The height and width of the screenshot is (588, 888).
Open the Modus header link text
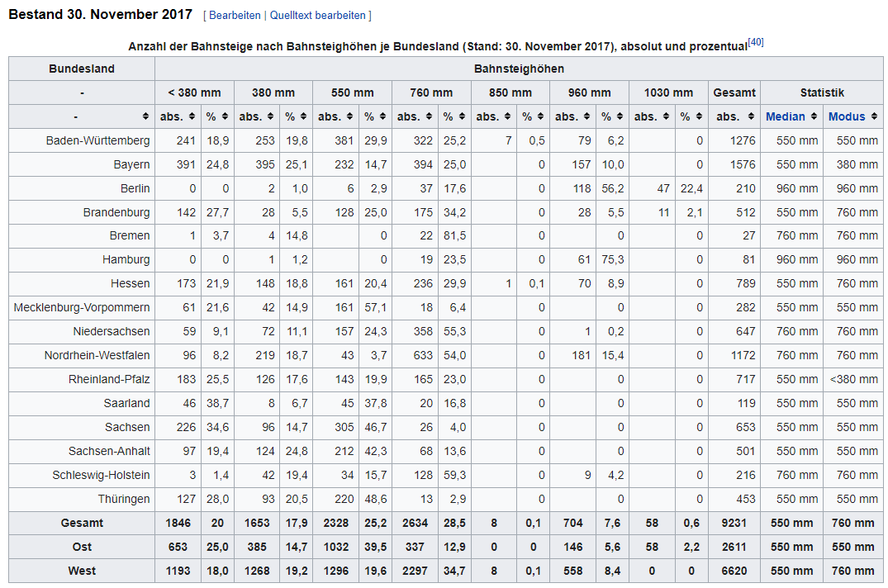point(847,116)
